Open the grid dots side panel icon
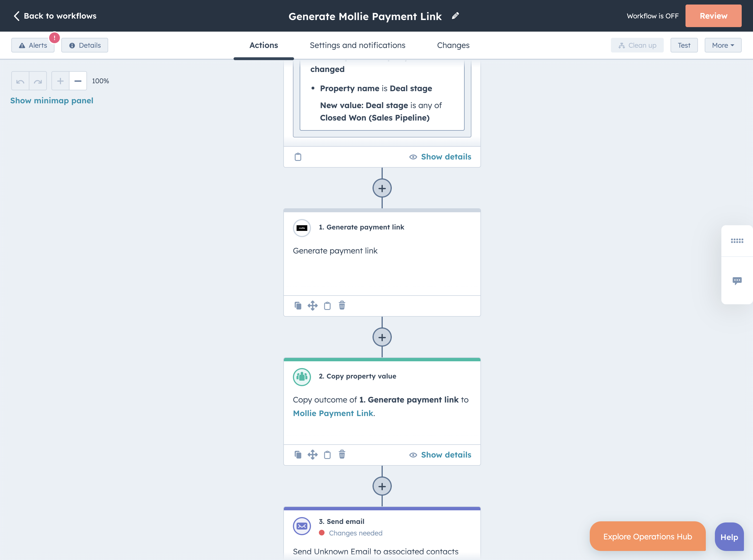Screen dimensions: 753x560 (x=737, y=241)
